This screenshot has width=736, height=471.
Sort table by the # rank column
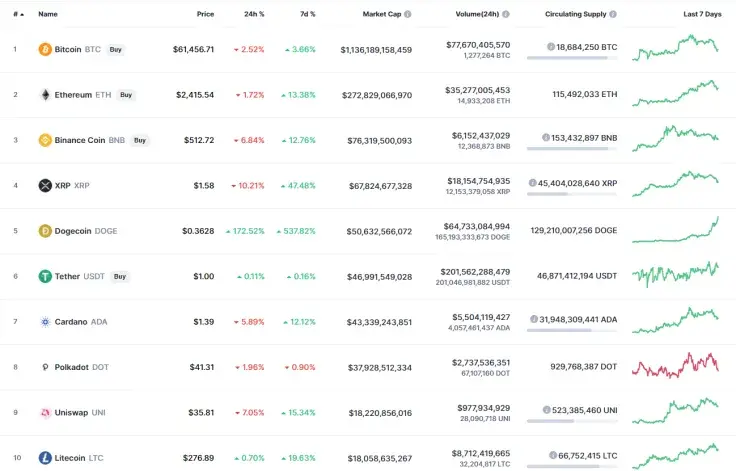(17, 15)
